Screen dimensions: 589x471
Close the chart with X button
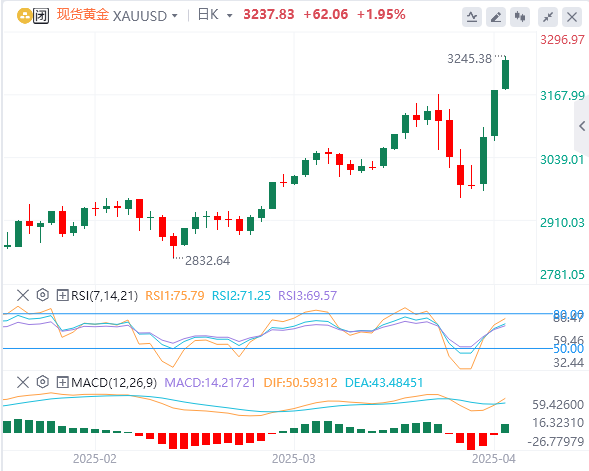pyautogui.click(x=572, y=17)
